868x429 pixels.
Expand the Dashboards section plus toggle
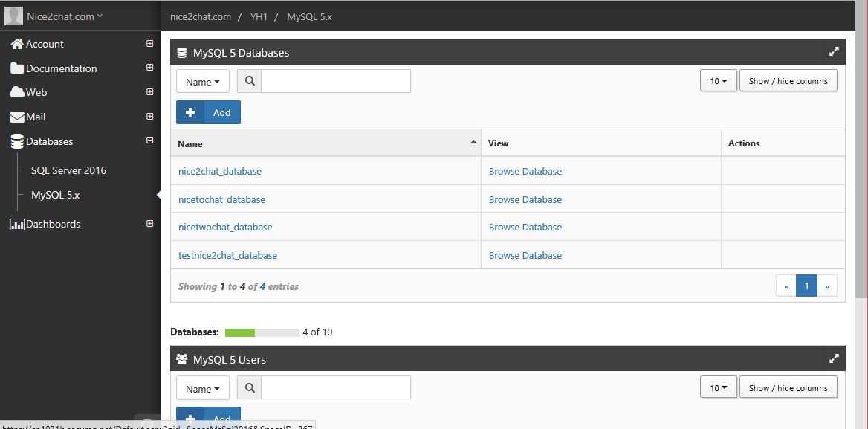coord(149,224)
